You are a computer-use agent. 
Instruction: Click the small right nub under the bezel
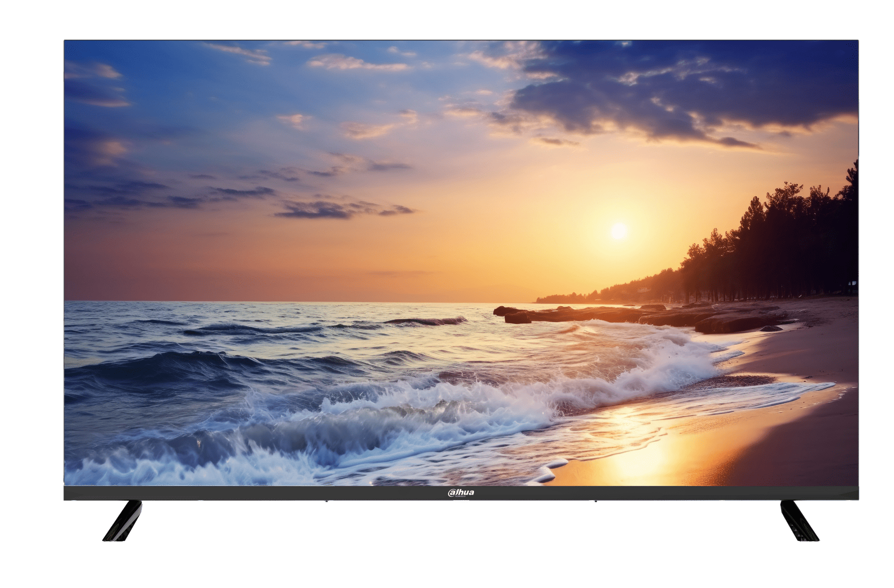(595, 502)
